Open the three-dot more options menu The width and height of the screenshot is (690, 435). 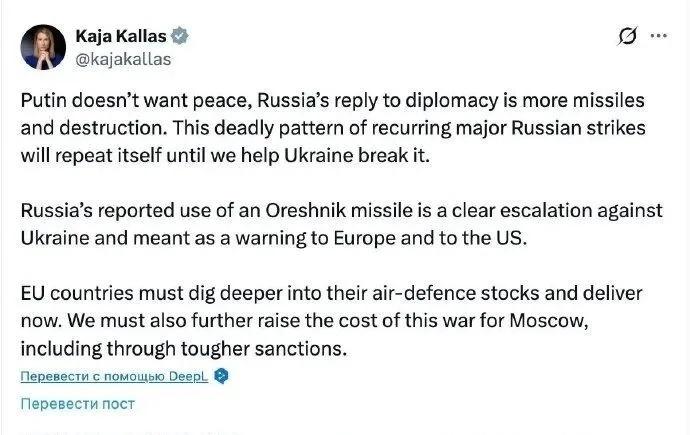[x=658, y=36]
